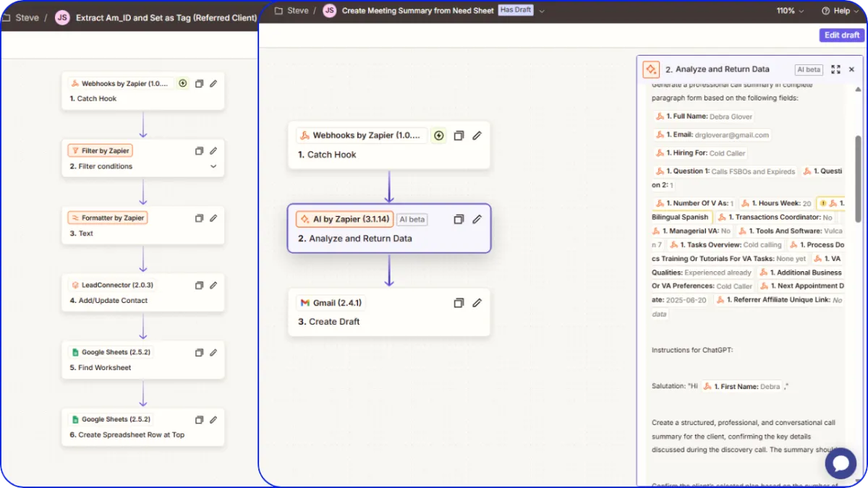Open the Help dropdown menu
Screen dimensions: 868x488
(x=841, y=11)
